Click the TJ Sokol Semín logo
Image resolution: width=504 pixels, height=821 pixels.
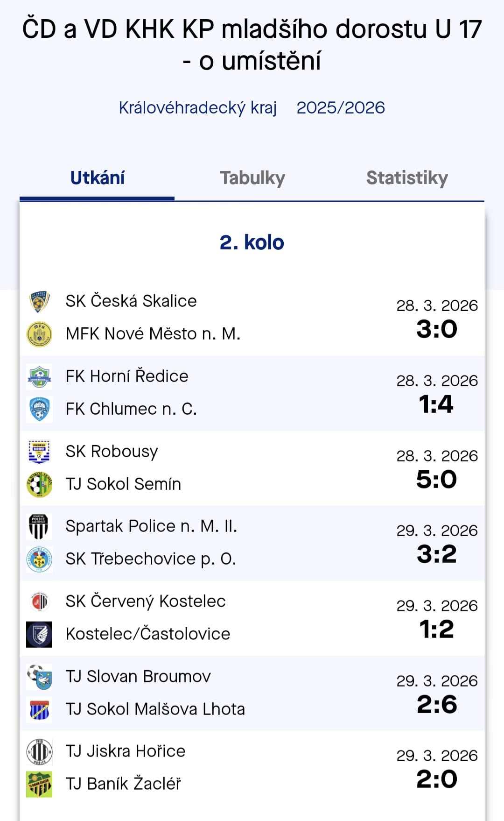pyautogui.click(x=39, y=485)
